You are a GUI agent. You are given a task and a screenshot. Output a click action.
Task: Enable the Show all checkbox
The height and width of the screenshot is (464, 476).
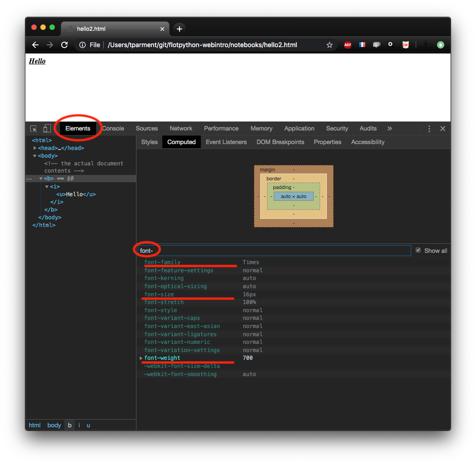tap(418, 250)
